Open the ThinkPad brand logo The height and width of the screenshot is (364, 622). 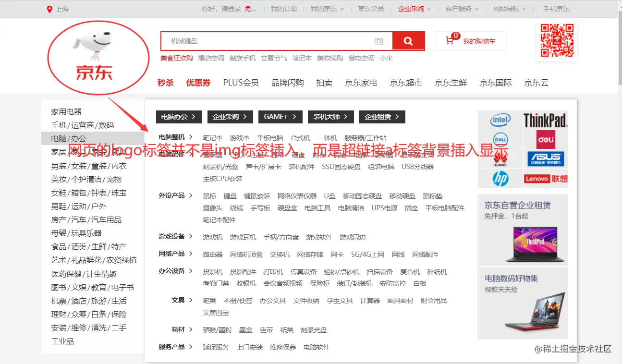coord(545,121)
